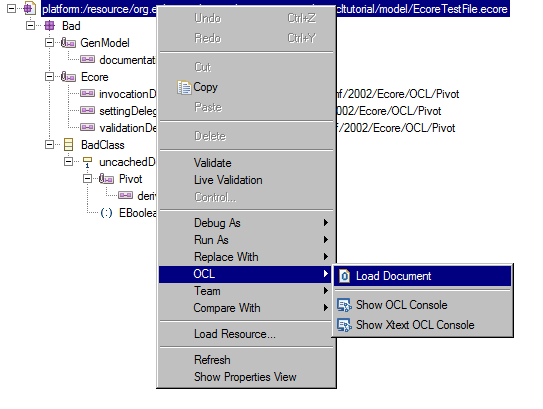This screenshot has height=409, width=543.
Task: Click the Pivot annotation icon
Action: pos(106,179)
